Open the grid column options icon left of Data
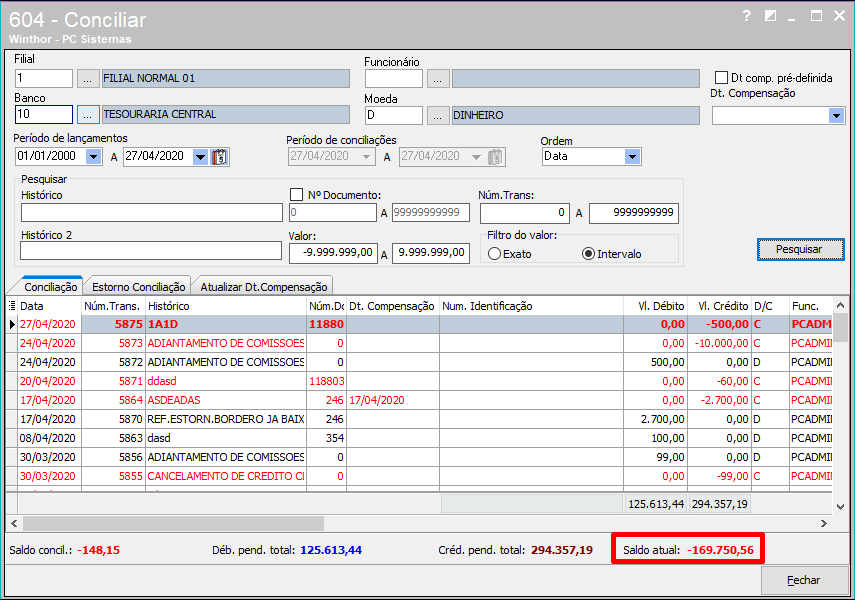Viewport: 855px width, 600px height. pyautogui.click(x=11, y=306)
